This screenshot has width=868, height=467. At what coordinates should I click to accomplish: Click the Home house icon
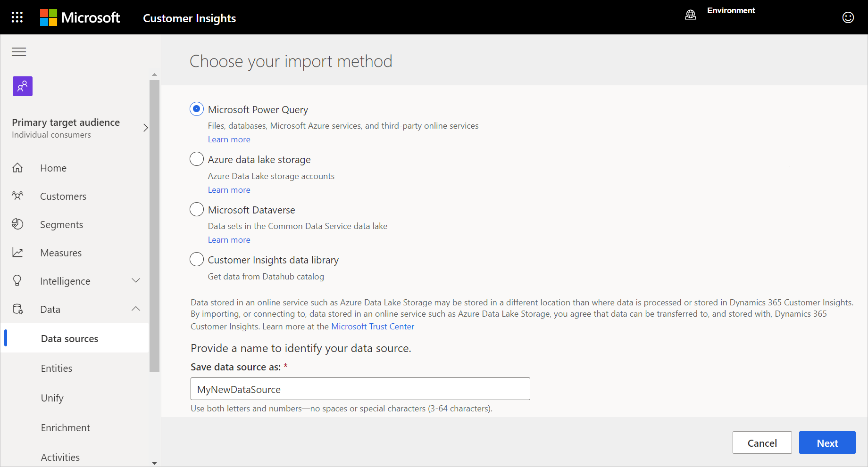point(17,168)
